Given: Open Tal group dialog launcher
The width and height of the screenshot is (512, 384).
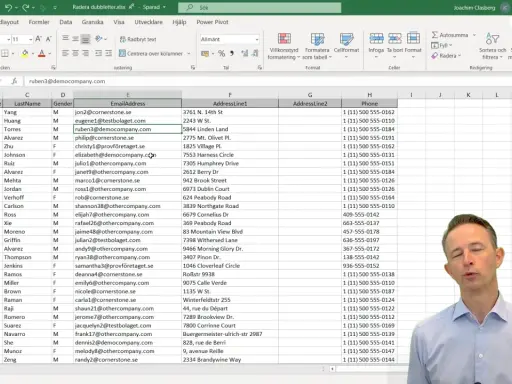Looking at the screenshot, I should 260,68.
